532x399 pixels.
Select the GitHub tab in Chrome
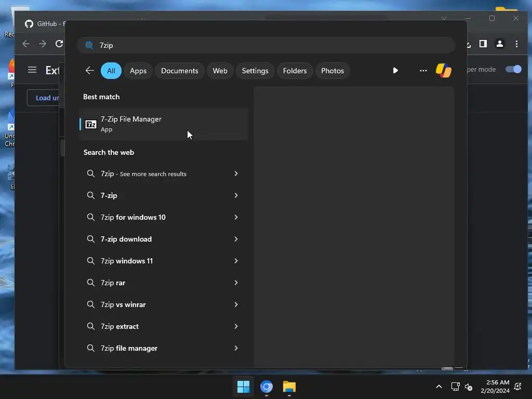click(x=44, y=24)
